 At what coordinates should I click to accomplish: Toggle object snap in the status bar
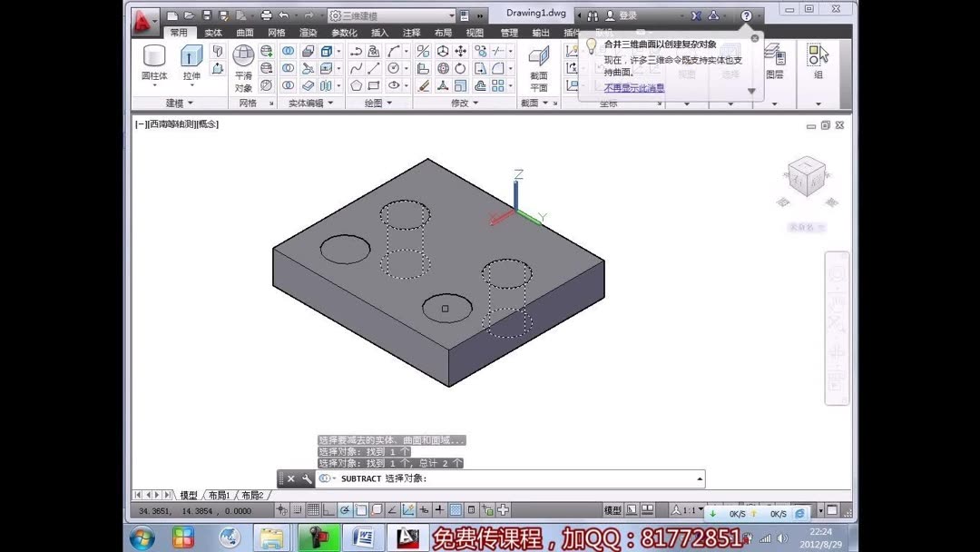(x=363, y=509)
